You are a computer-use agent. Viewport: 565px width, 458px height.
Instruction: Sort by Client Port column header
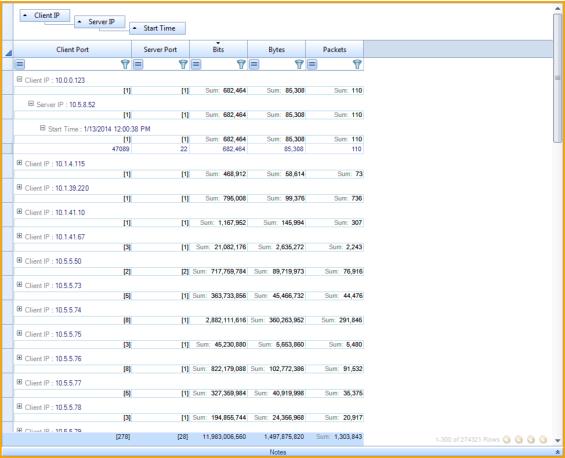(x=72, y=49)
